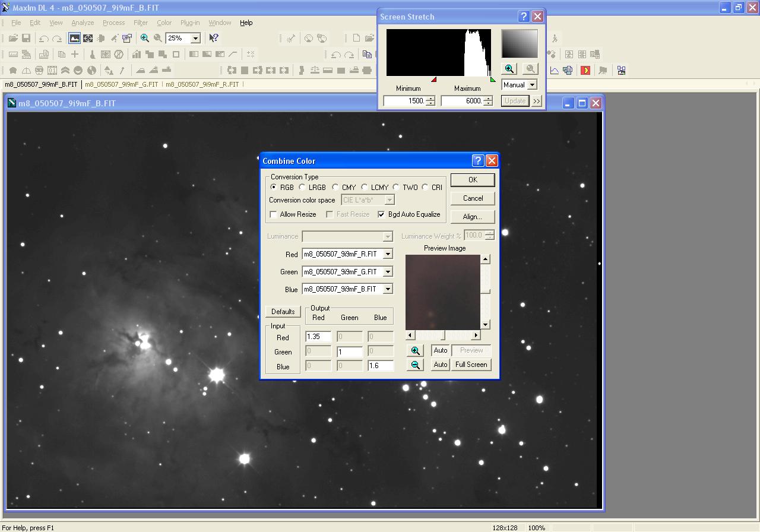Uncheck Bgd Auto Equalize

click(381, 214)
